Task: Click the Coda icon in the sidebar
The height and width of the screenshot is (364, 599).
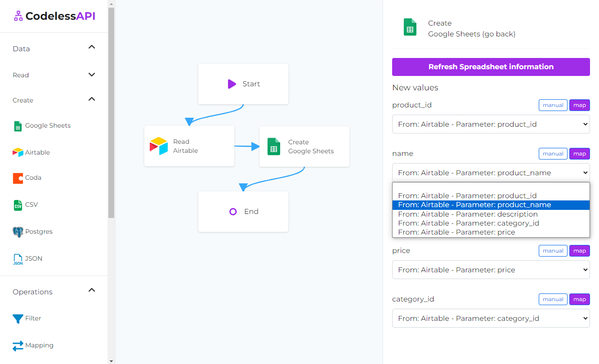Action: pyautogui.click(x=18, y=178)
